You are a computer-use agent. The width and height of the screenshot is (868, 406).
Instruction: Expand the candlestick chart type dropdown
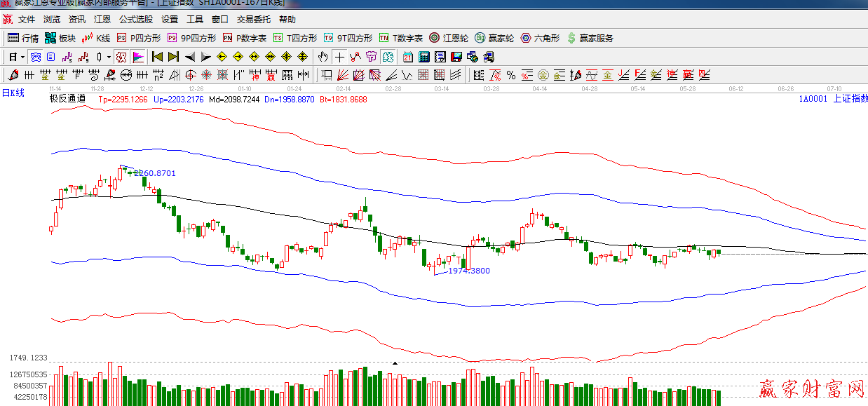[109, 57]
